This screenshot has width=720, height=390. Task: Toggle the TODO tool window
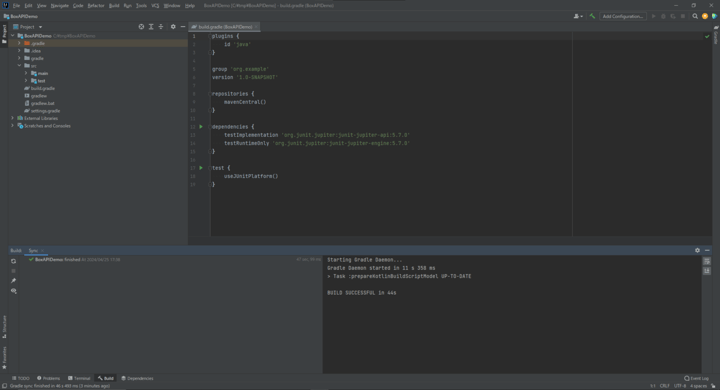click(21, 379)
